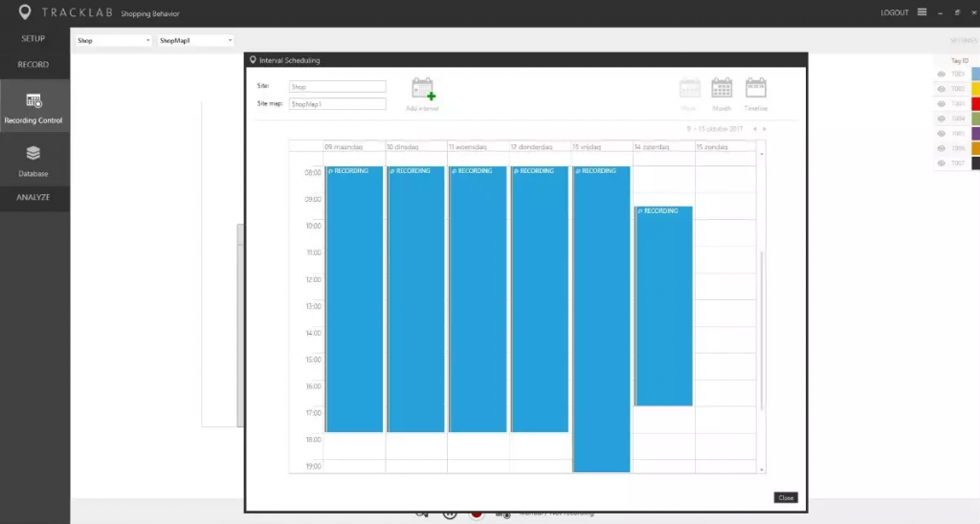Switch to the Timeline view

[756, 88]
